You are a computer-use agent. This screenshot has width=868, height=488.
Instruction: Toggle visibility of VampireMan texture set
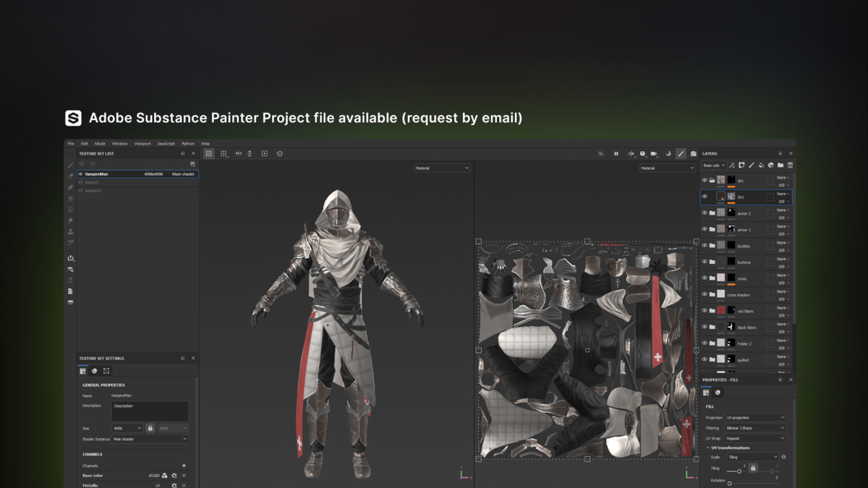coord(81,174)
